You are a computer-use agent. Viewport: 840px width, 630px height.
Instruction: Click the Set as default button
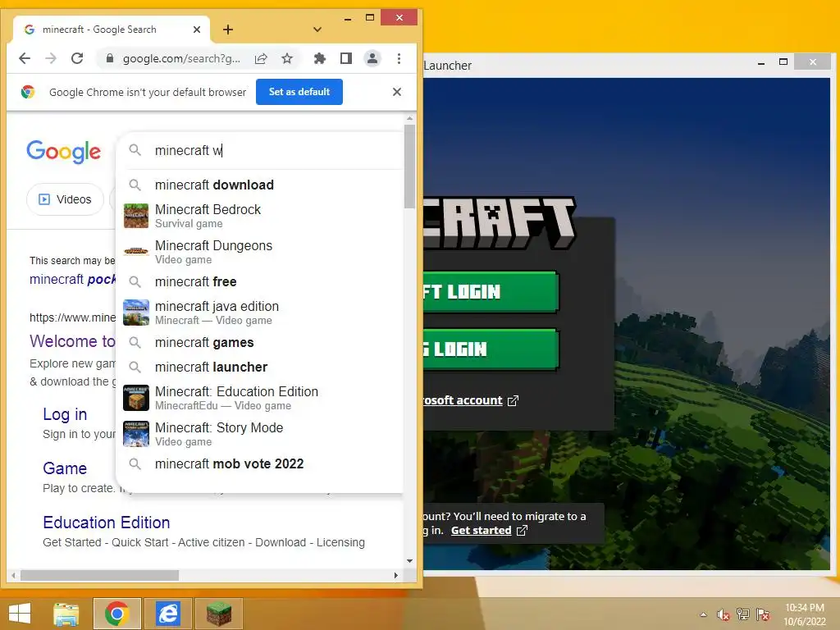point(299,92)
